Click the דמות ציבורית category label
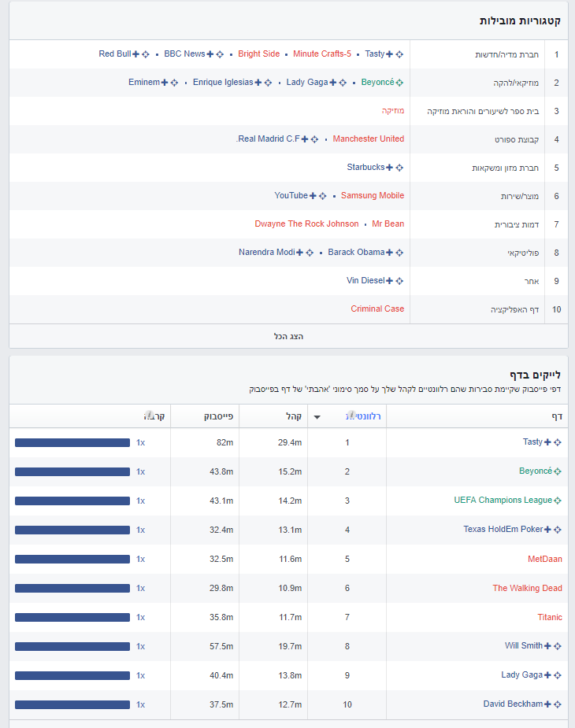 tap(517, 225)
